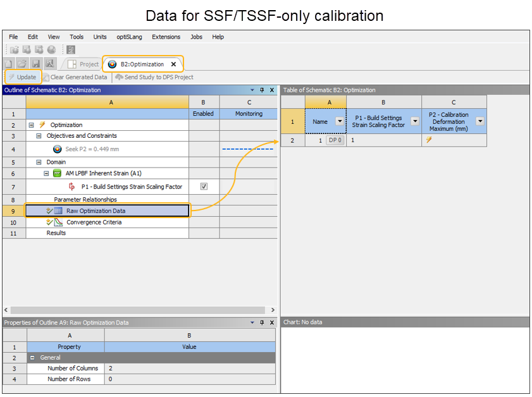Select P1 - Build Settings Strain Scaling Factor row
This screenshot has height=397, width=532.
107,186
